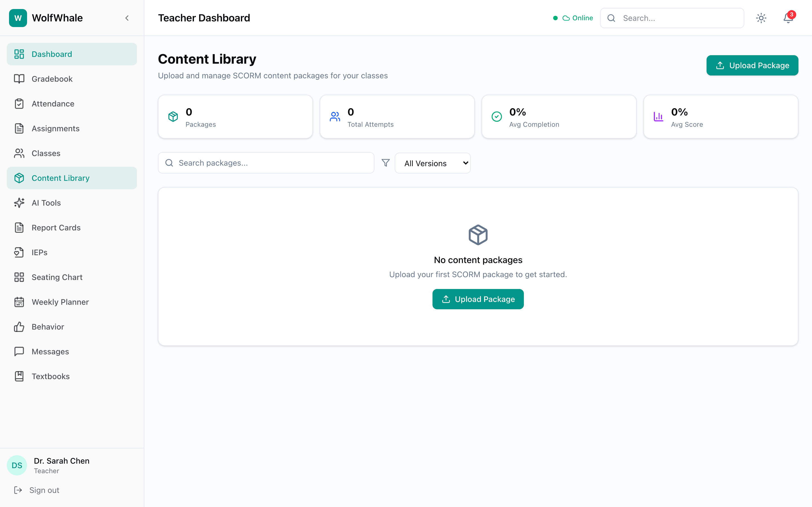Open the Weekly Planner calendar icon
This screenshot has height=507, width=812.
point(19,302)
